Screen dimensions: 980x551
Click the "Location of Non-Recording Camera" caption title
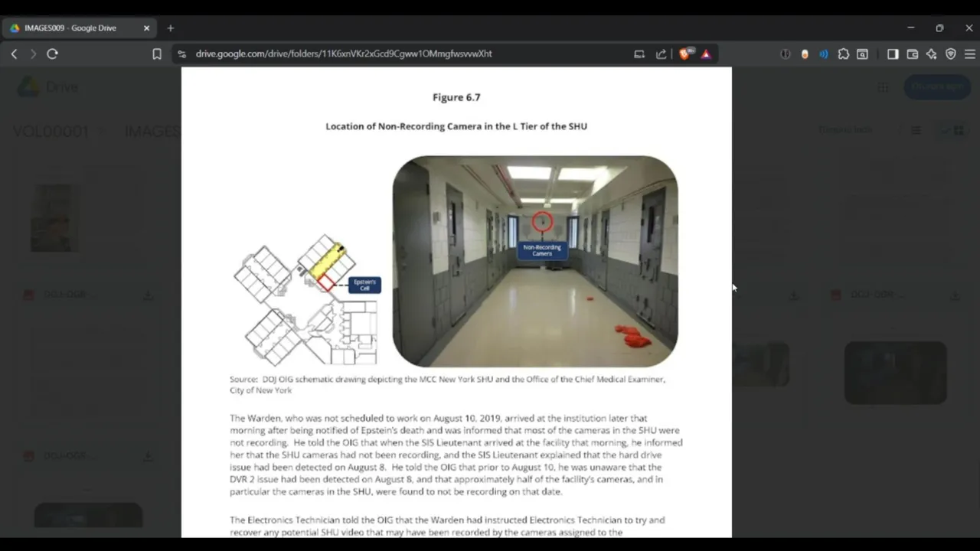(456, 126)
